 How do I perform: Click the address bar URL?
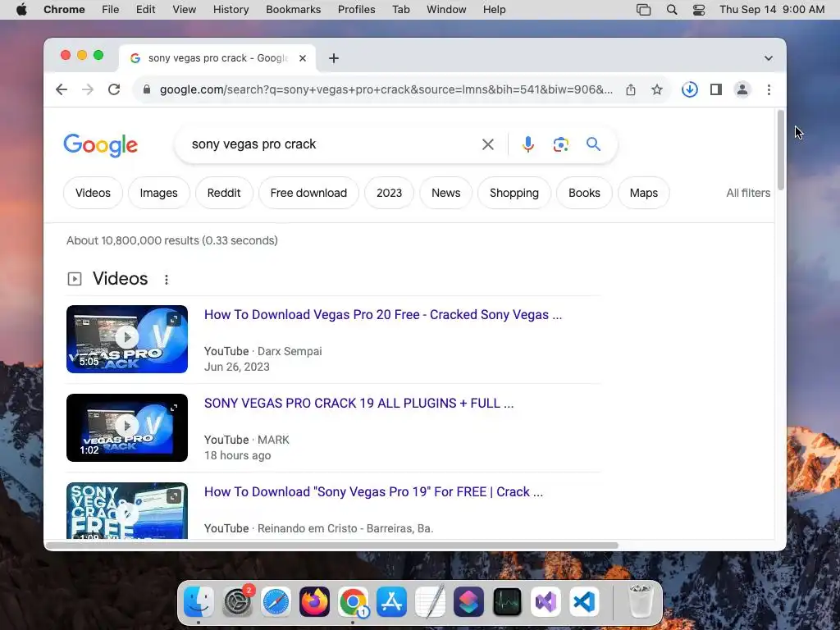[x=386, y=89]
